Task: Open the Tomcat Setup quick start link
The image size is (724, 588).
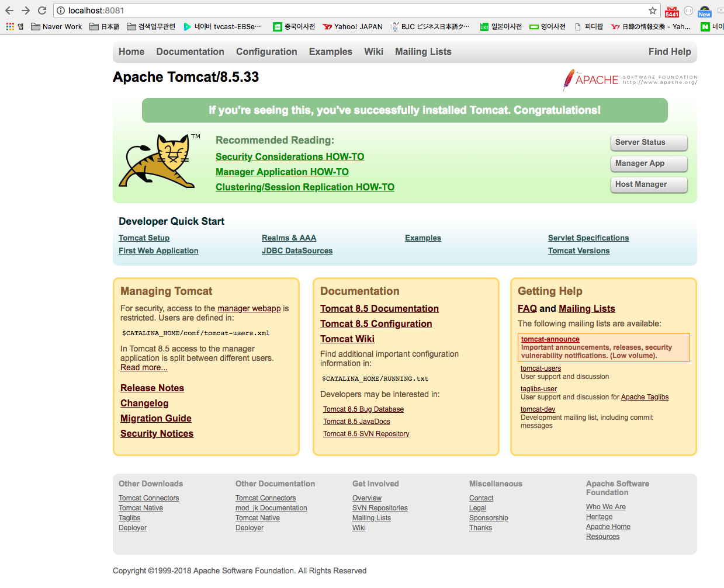Action: point(144,238)
